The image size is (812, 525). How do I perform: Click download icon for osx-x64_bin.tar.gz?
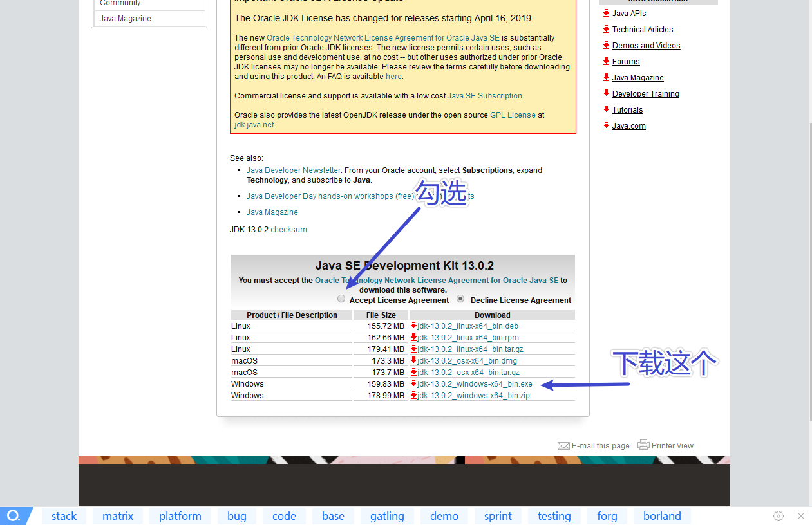[413, 372]
